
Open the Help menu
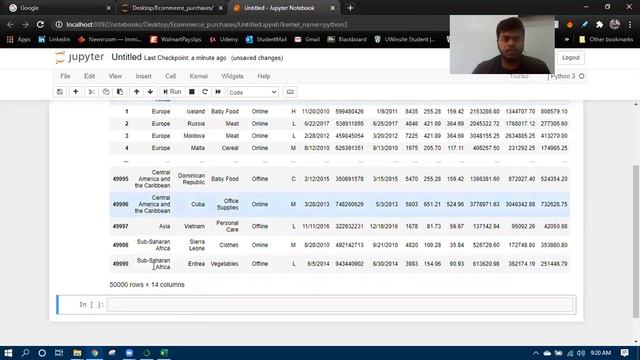[x=264, y=76]
